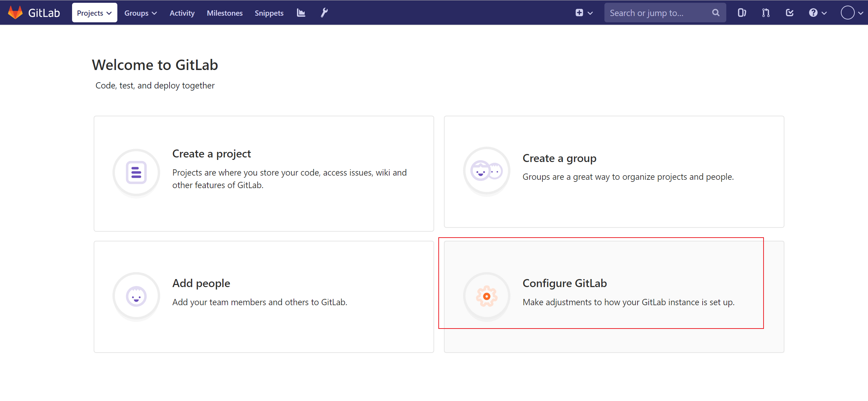The width and height of the screenshot is (868, 401).
Task: Open Milestones in the navbar
Action: click(225, 13)
